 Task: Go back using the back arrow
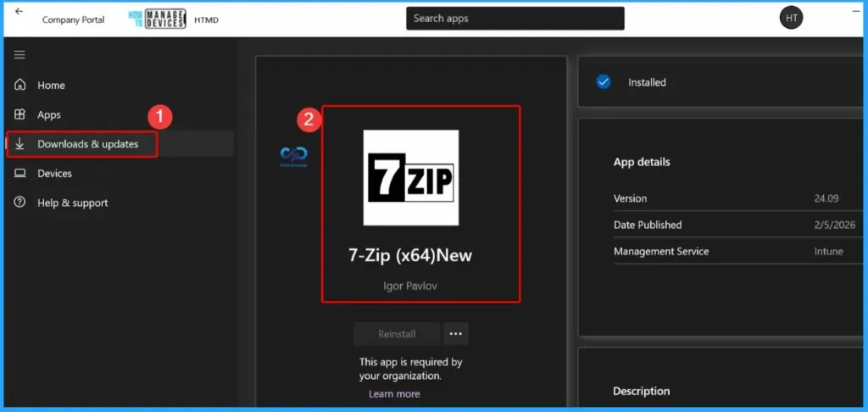pos(19,11)
